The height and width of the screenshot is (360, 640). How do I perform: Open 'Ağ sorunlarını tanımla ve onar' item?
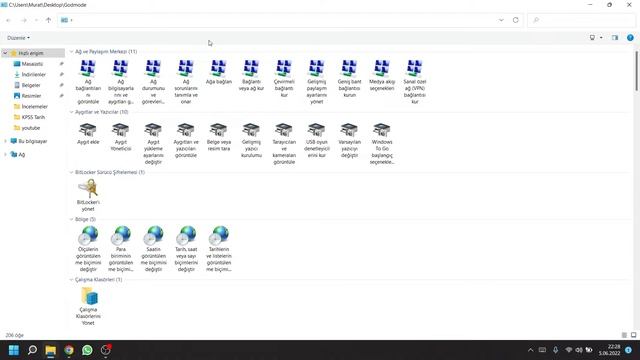(x=186, y=82)
